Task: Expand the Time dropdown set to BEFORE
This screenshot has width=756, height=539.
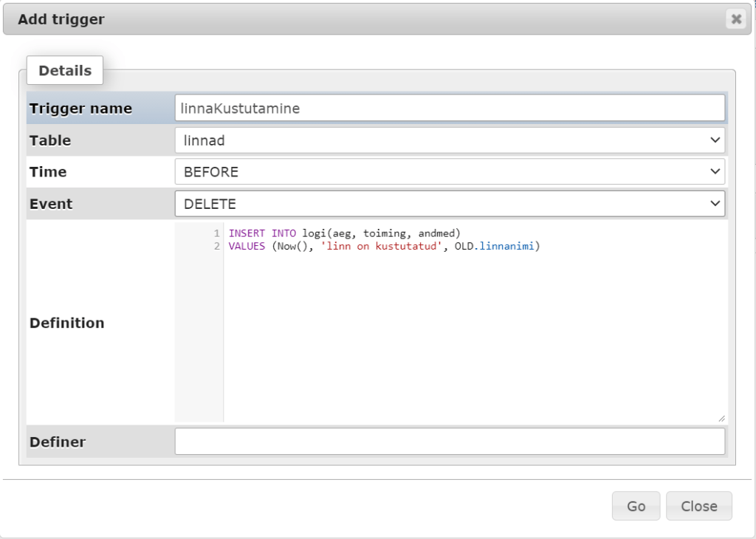Action: point(450,172)
